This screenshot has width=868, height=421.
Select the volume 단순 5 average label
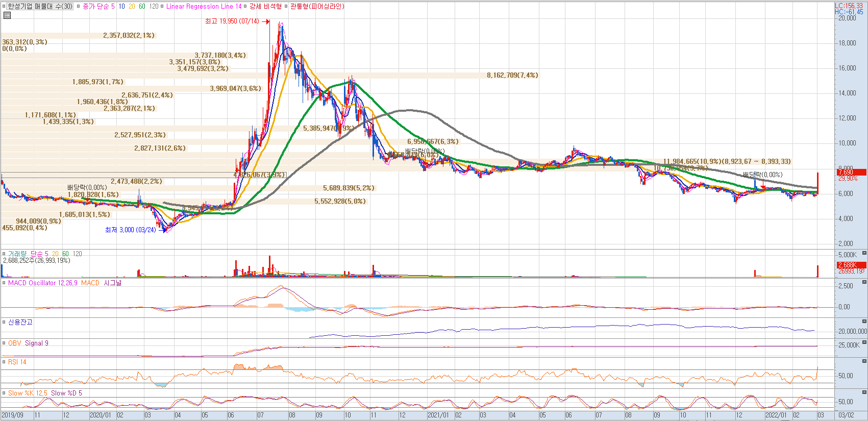click(x=39, y=254)
